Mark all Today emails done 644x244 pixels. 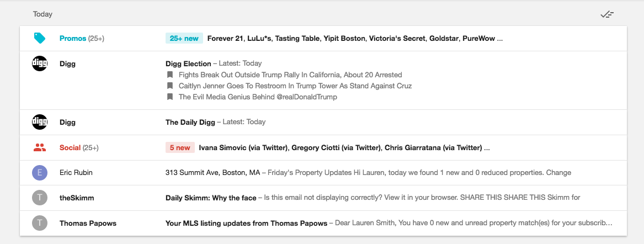[x=607, y=14]
